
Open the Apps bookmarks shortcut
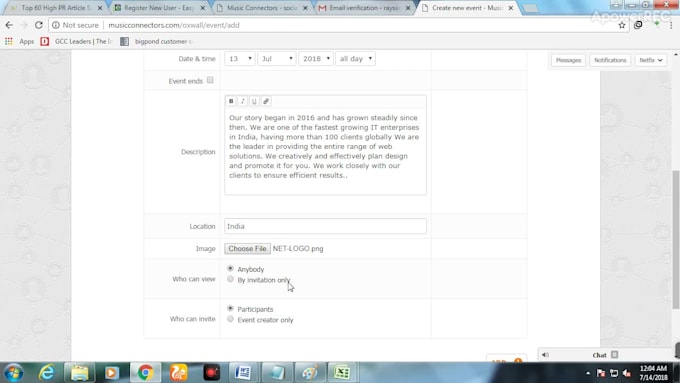pos(20,41)
